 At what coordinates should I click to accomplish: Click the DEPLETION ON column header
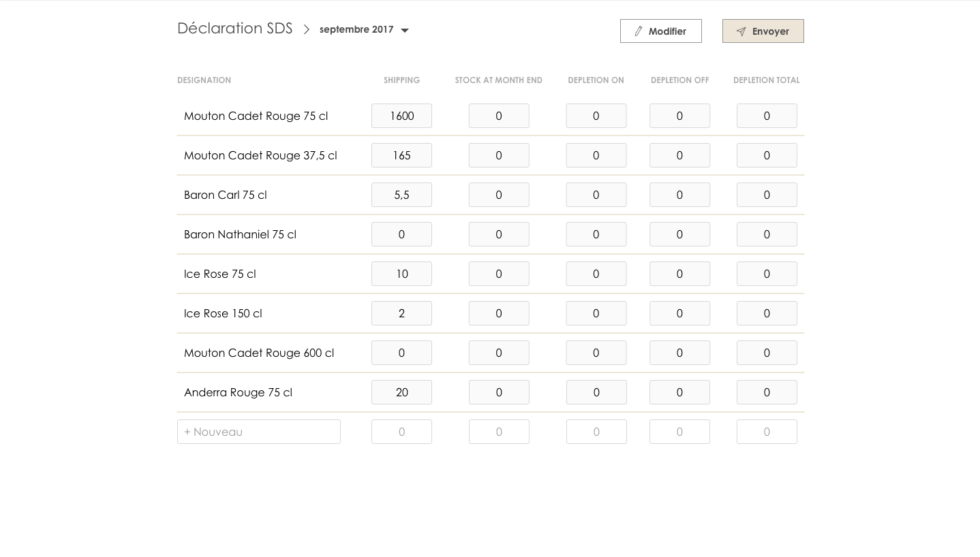[596, 80]
